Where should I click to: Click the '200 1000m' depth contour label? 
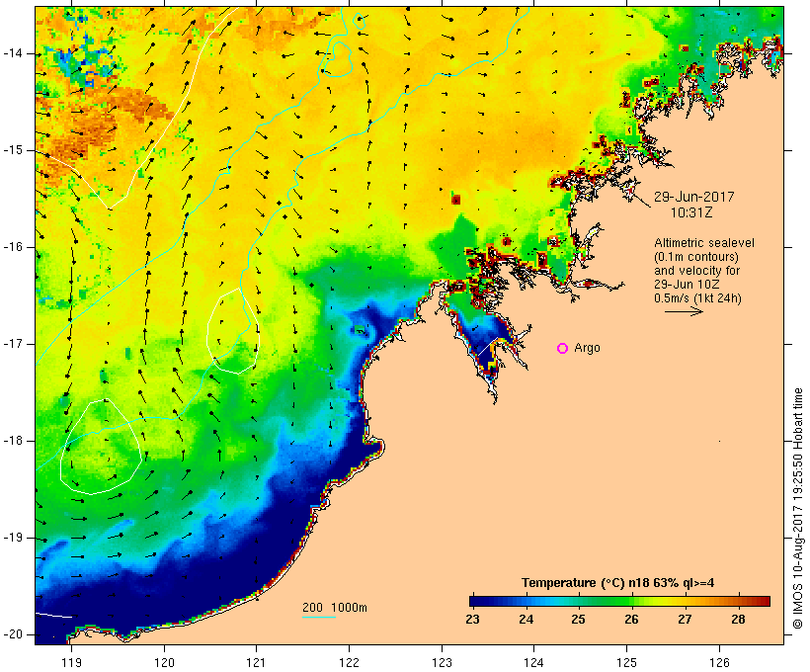click(x=335, y=608)
